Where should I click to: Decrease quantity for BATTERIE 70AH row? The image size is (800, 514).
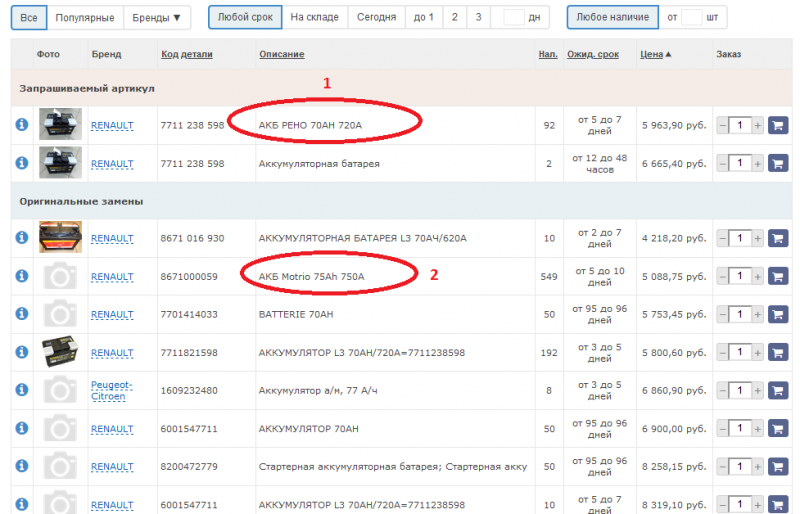point(722,314)
